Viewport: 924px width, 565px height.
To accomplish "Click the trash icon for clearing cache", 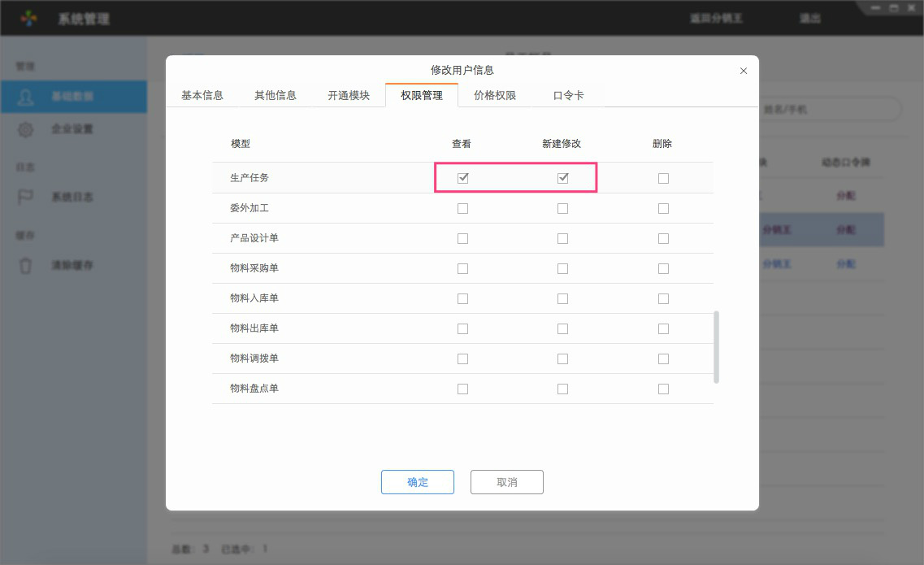I will [25, 265].
